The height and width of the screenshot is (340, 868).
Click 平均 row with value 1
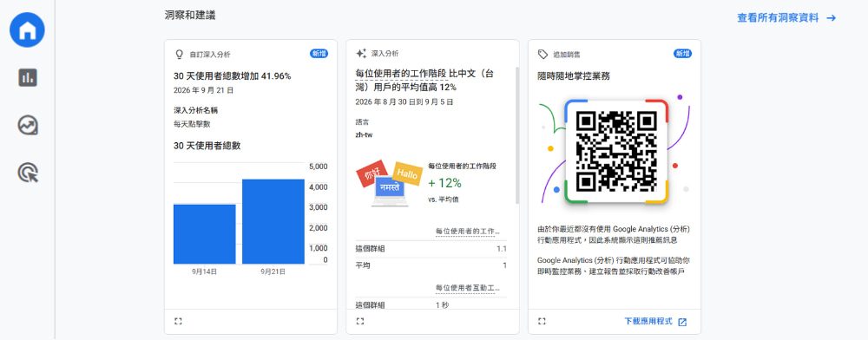[x=431, y=266]
